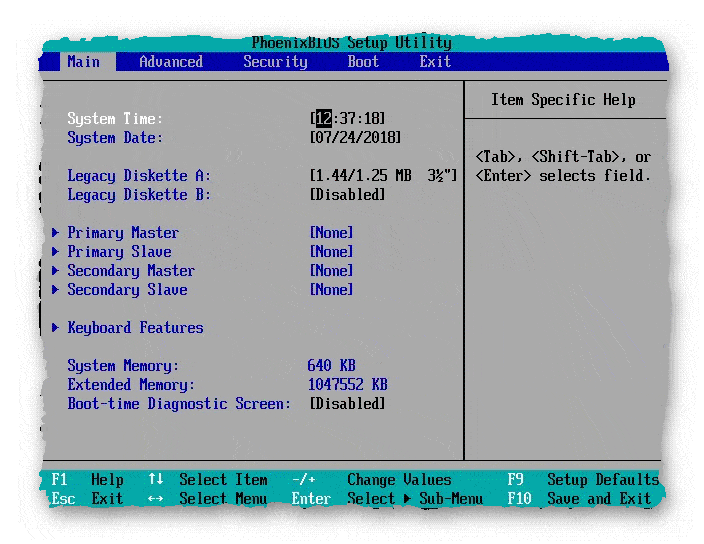Click the Extended Memory 1047552 KB value
This screenshot has height=544, width=704.
click(x=348, y=385)
